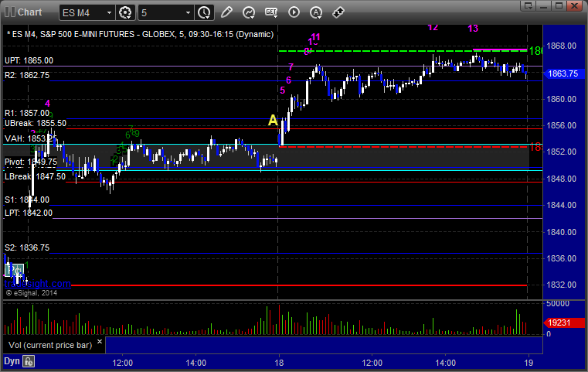Click the bar replay play icon
Screen dimensions: 588x372
(294, 12)
